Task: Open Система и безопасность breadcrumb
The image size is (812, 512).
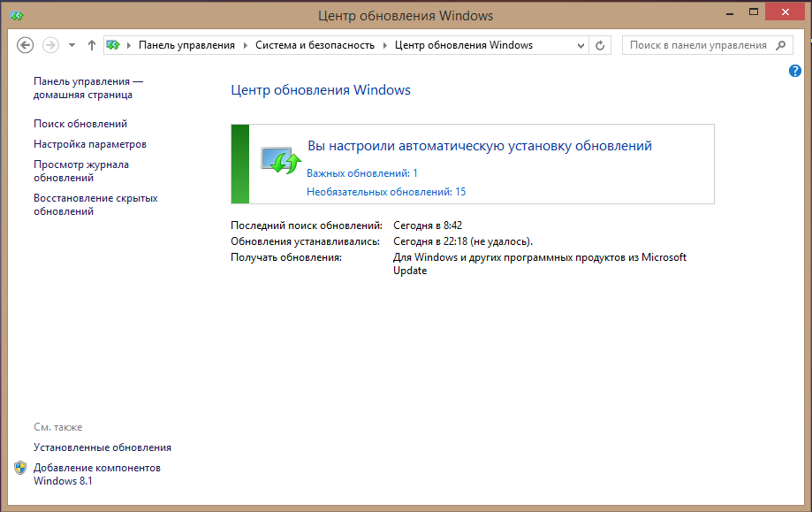Action: pyautogui.click(x=315, y=45)
